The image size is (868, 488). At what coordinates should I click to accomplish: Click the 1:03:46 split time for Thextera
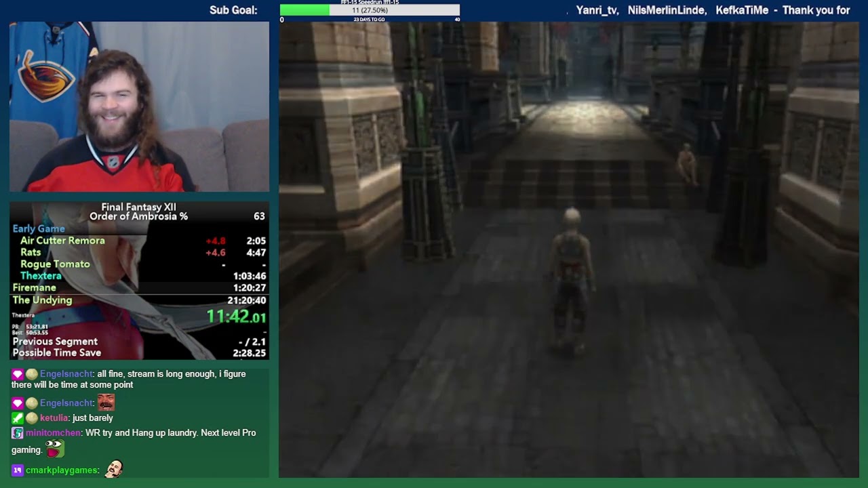point(249,277)
